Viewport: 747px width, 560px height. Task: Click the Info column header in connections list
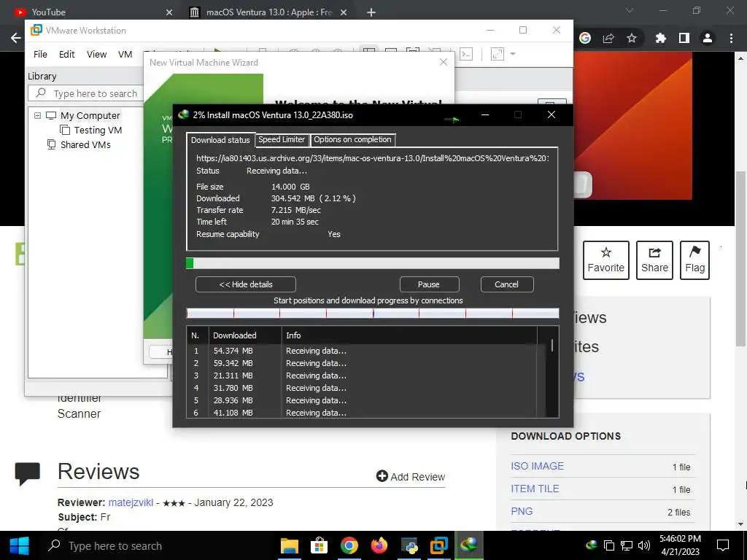click(410, 335)
